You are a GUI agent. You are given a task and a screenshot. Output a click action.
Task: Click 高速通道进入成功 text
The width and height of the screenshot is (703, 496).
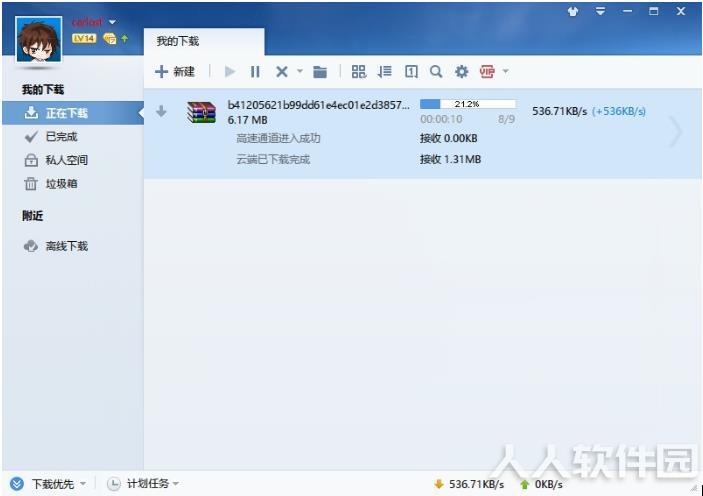(278, 138)
